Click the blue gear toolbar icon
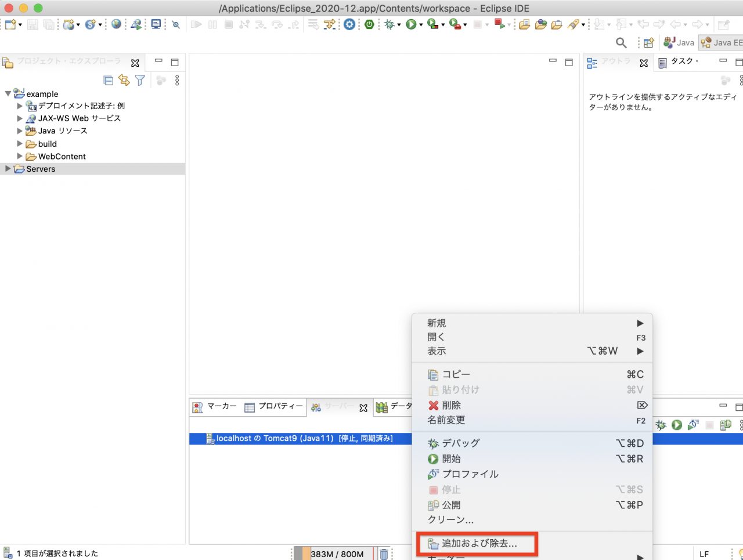 tap(349, 24)
